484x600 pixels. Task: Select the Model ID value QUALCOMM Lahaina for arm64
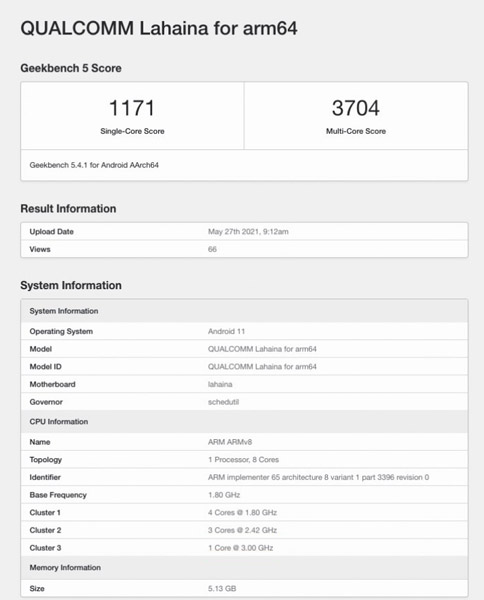[x=262, y=367]
